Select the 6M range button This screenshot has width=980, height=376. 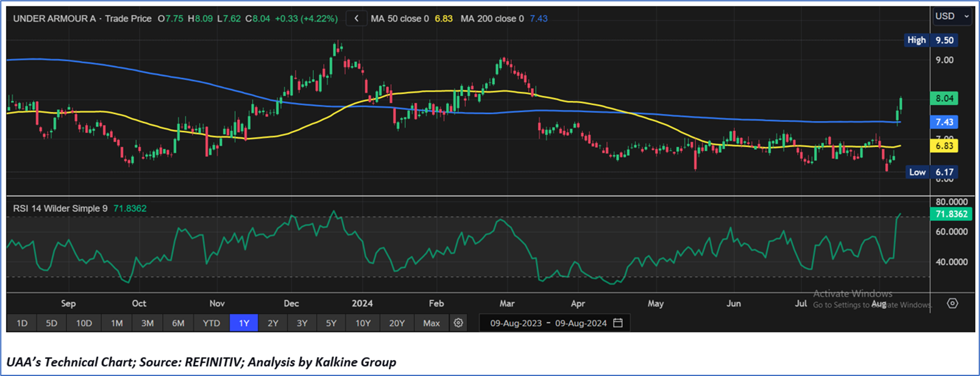click(178, 323)
